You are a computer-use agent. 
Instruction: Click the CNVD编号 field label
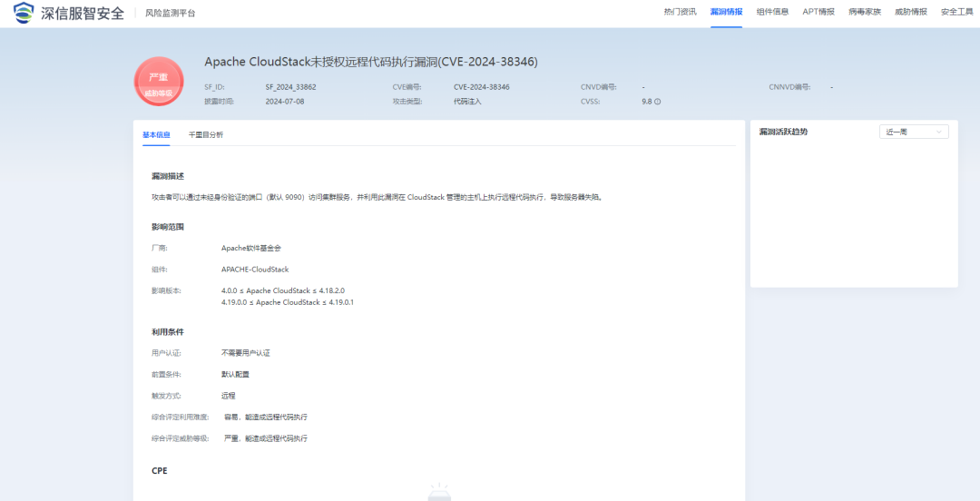click(x=598, y=87)
